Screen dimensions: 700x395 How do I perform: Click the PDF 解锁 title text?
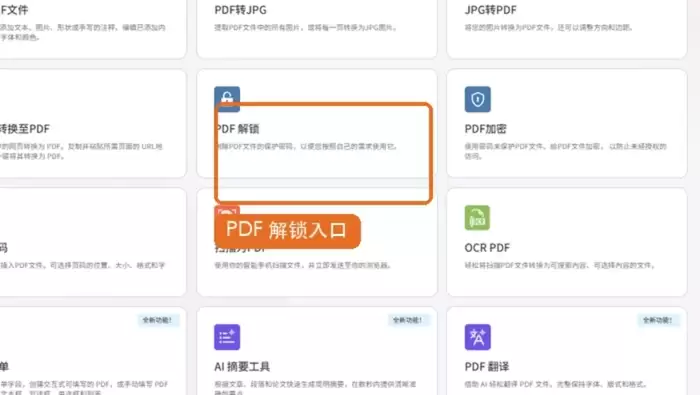pos(237,129)
